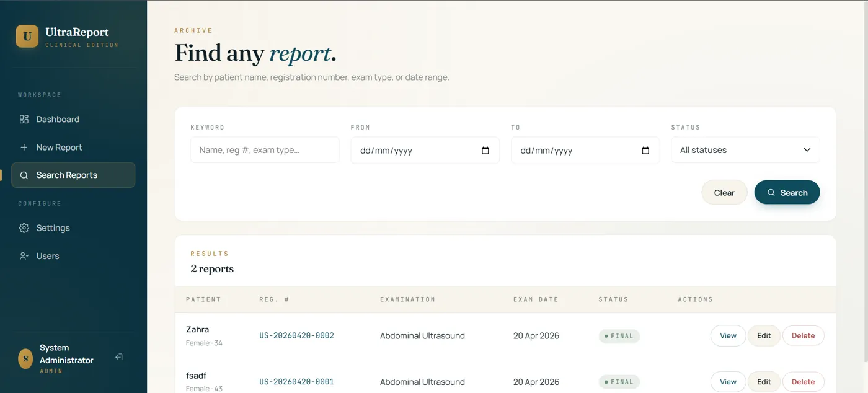Edit the fsadf report

[764, 382]
